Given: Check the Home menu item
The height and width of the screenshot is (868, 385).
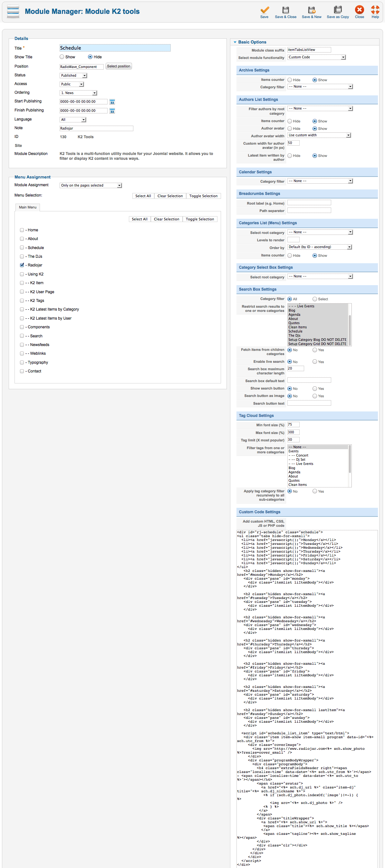Looking at the screenshot, I should tap(22, 230).
